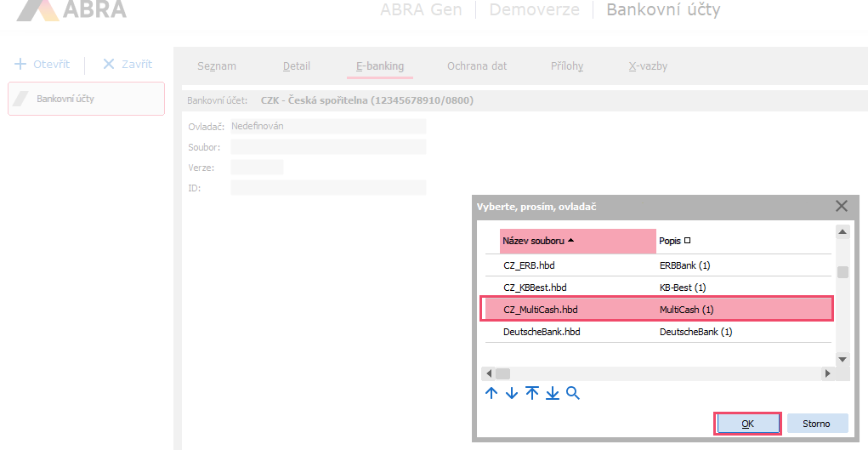Image resolution: width=868 pixels, height=450 pixels.
Task: Select the CZ_MultiCash.hbd row
Action: 658,310
